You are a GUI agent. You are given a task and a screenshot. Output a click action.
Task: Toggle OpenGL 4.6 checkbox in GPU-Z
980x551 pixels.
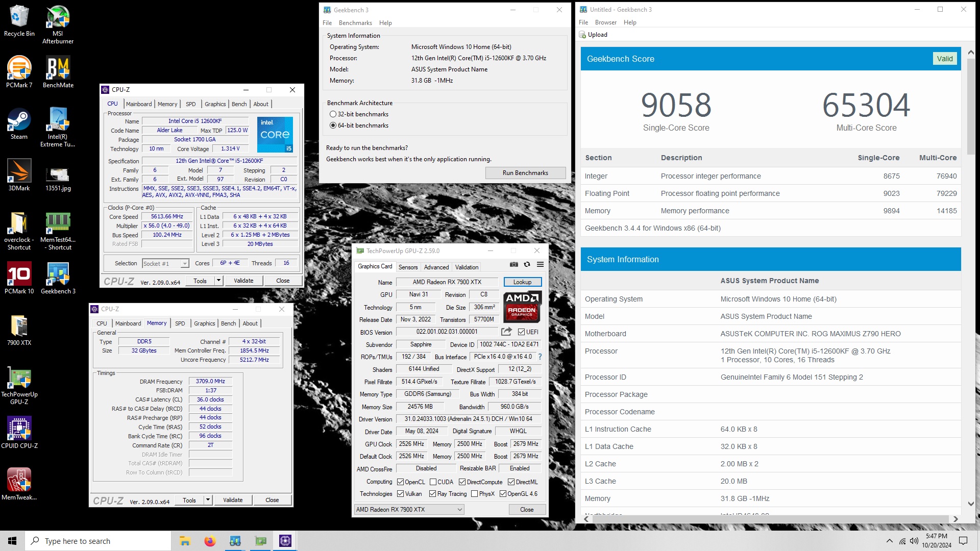coord(503,494)
